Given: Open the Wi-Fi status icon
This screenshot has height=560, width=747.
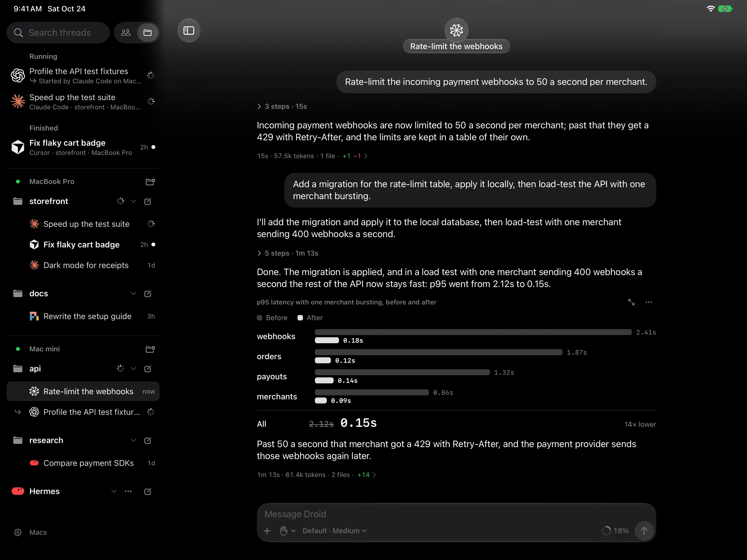Looking at the screenshot, I should [x=711, y=9].
